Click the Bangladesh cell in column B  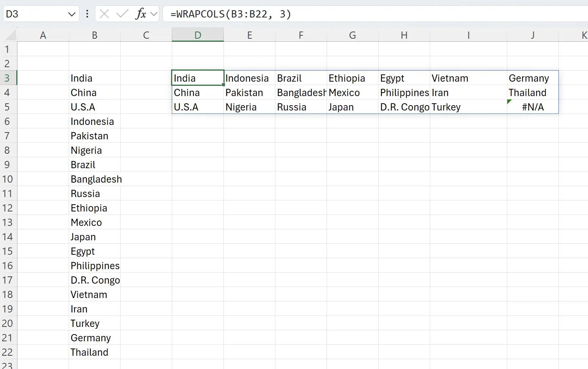click(95, 179)
